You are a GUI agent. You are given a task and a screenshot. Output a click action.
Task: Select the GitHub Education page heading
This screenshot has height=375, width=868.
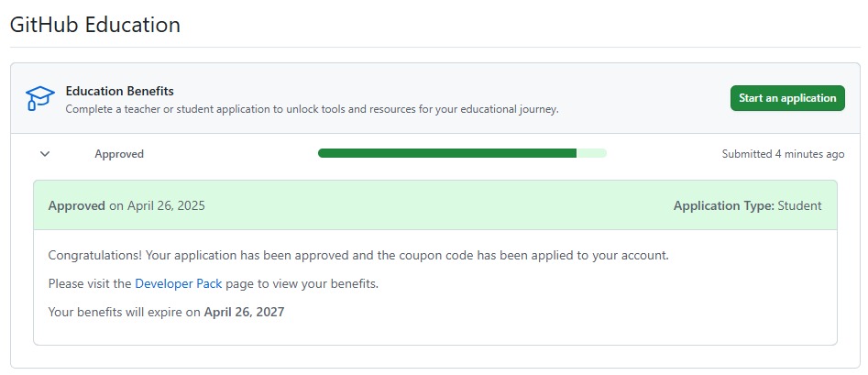pyautogui.click(x=95, y=25)
